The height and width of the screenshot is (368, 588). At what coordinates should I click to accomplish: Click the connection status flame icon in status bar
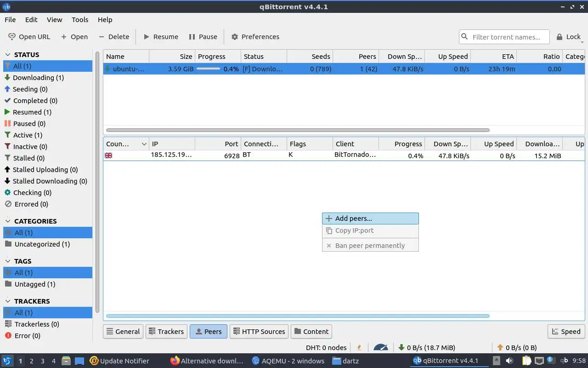coord(359,348)
